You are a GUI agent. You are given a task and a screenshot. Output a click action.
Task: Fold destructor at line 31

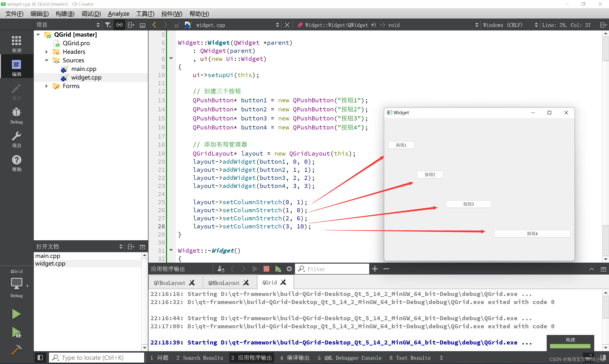click(x=171, y=250)
